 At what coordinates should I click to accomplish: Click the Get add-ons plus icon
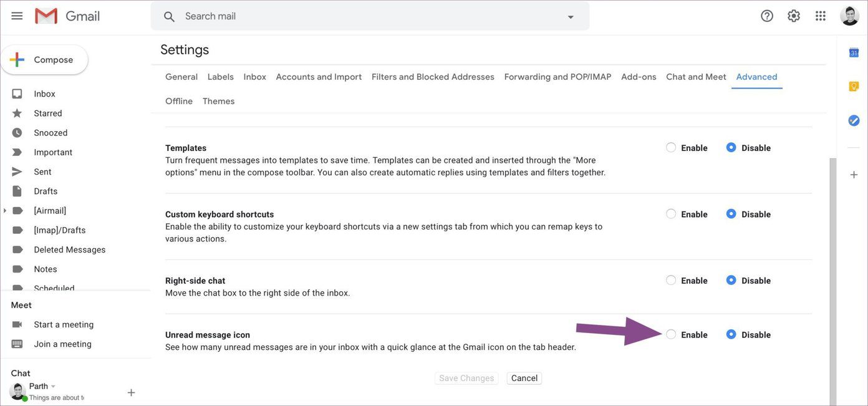click(854, 175)
